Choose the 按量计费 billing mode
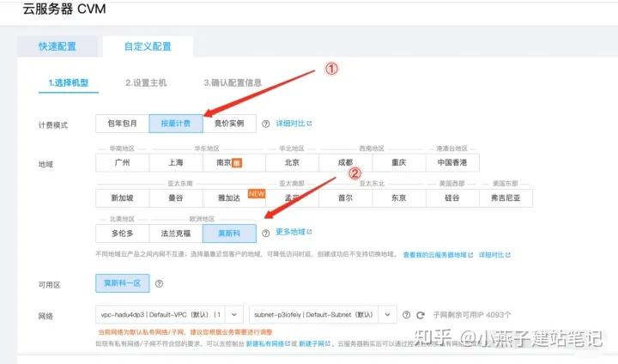618x364 pixels. [x=176, y=124]
